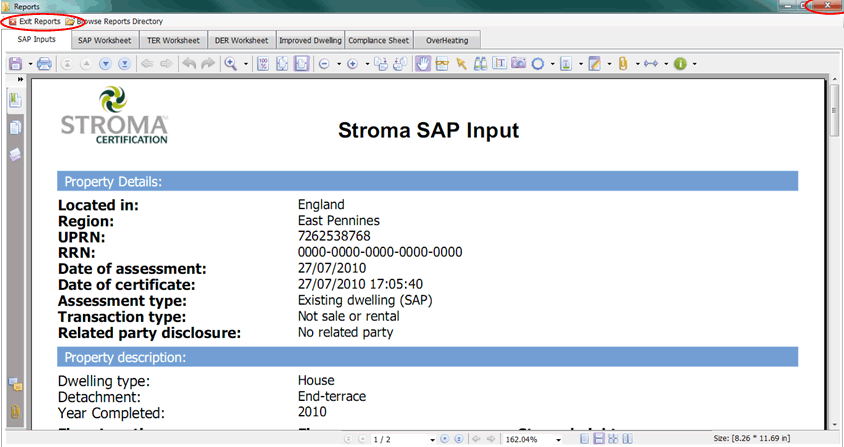Go to the next page using the blue down arrow
The height and width of the screenshot is (447, 844).
(106, 64)
